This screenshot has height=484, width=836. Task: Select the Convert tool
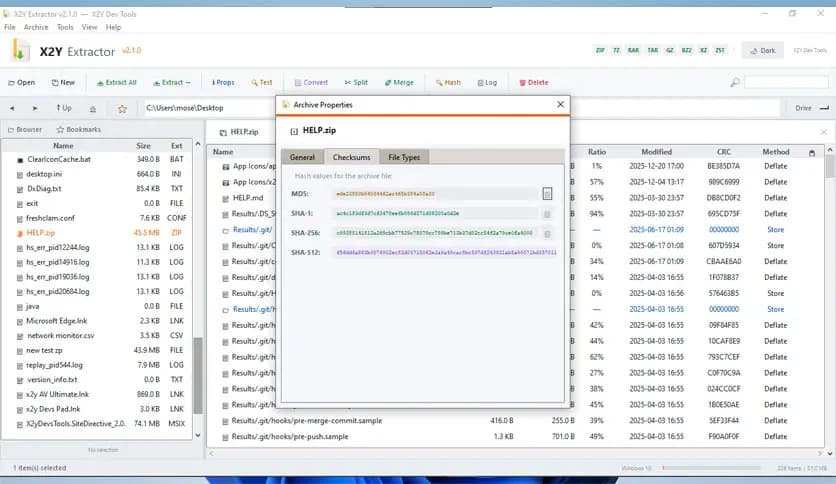click(x=311, y=83)
